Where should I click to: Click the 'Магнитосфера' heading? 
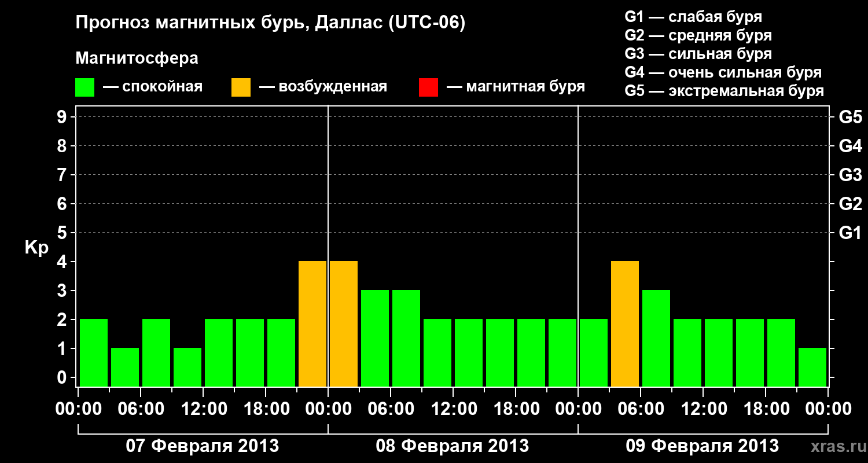tap(137, 58)
